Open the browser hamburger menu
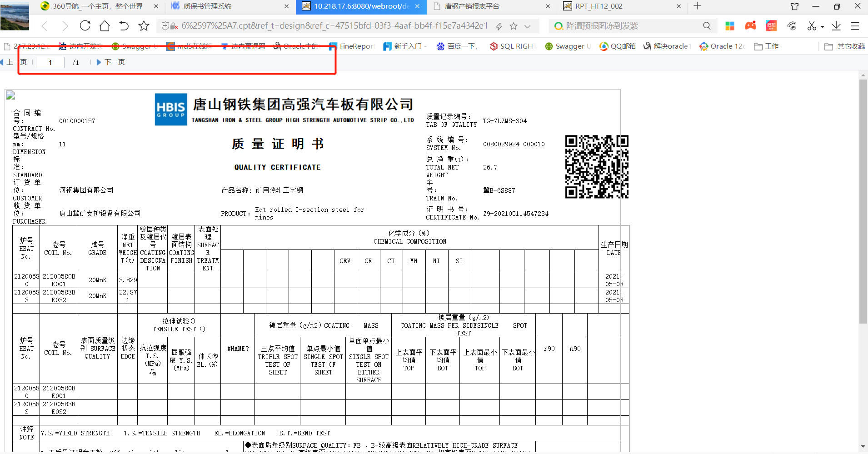The image size is (868, 454). [x=855, y=26]
